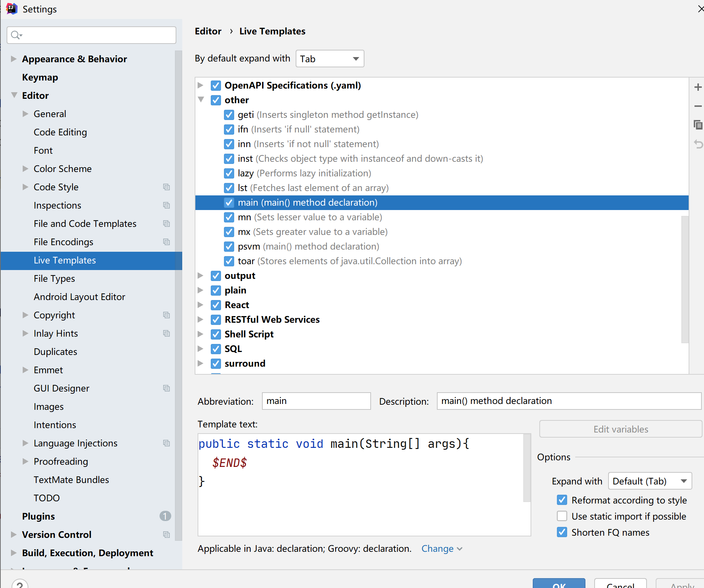Click the Plugins update count badge
Viewport: 704px width, 588px height.
coord(165,516)
